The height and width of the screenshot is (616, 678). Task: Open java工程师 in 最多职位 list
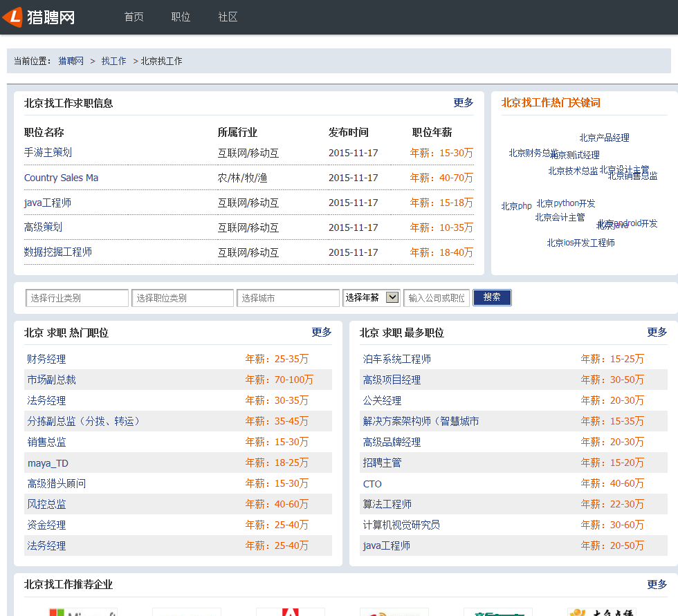(387, 545)
